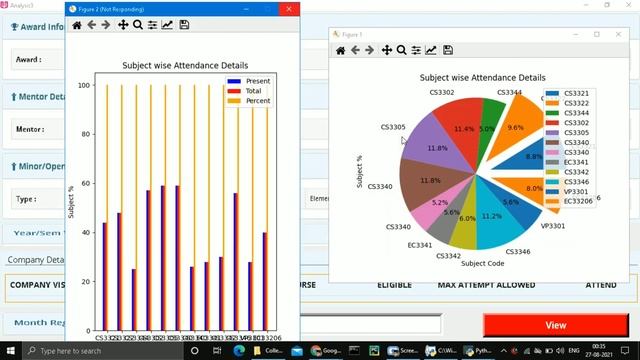The image size is (640, 360).
Task: Open Configure subplots in Figure 1 toolbar
Action: point(416,50)
